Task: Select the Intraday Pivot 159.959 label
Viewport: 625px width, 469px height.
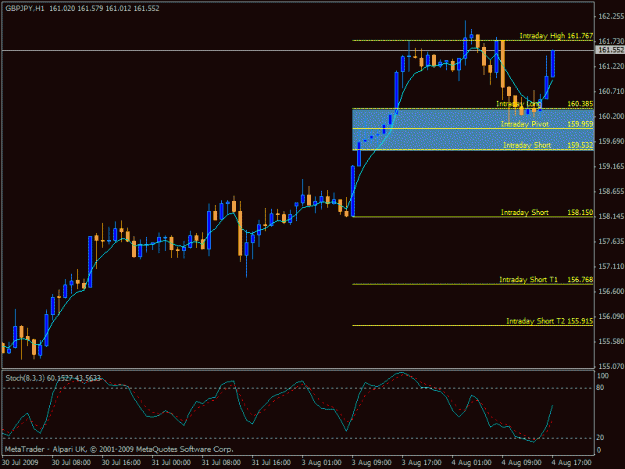Action: click(x=546, y=124)
